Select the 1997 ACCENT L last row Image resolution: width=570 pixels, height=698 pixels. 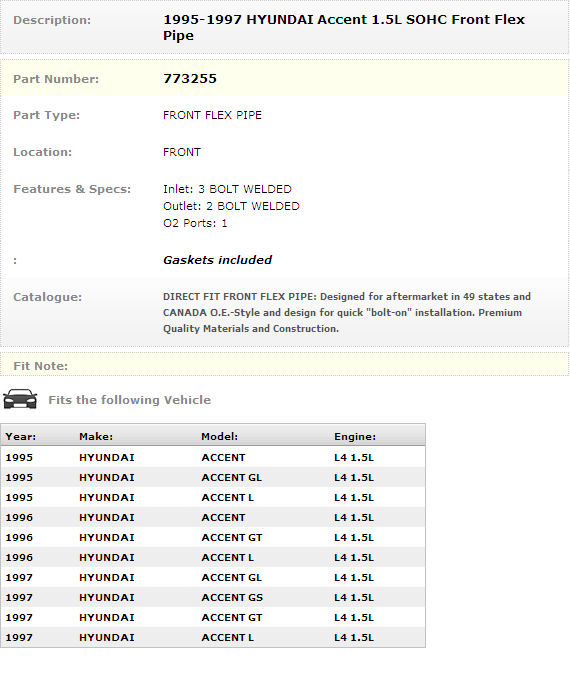[213, 637]
